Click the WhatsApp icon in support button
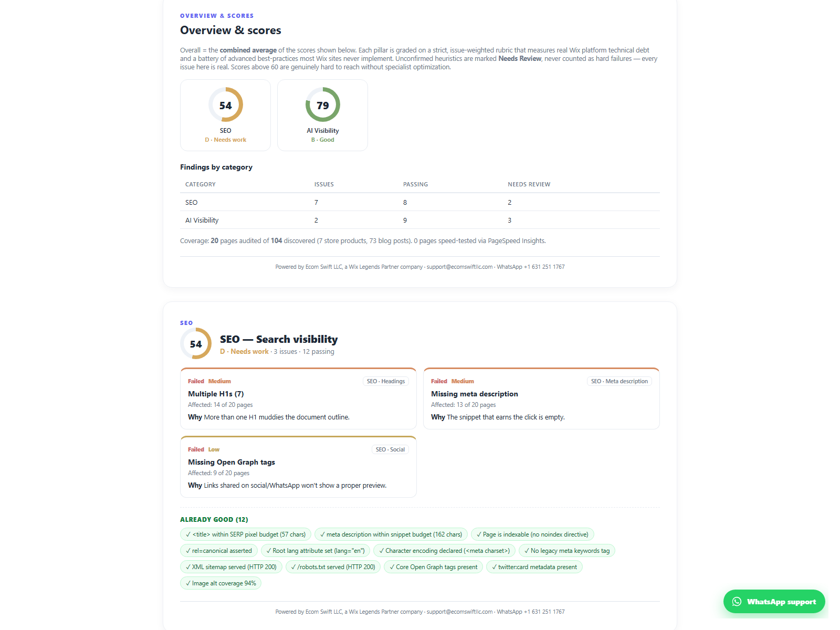This screenshot has height=630, width=840. (737, 602)
